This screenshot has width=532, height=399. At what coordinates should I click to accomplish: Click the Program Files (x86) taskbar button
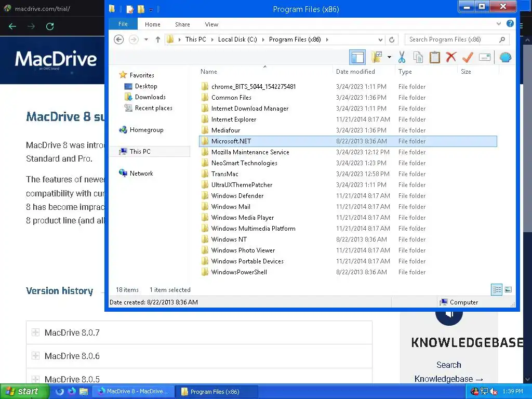(x=217, y=391)
